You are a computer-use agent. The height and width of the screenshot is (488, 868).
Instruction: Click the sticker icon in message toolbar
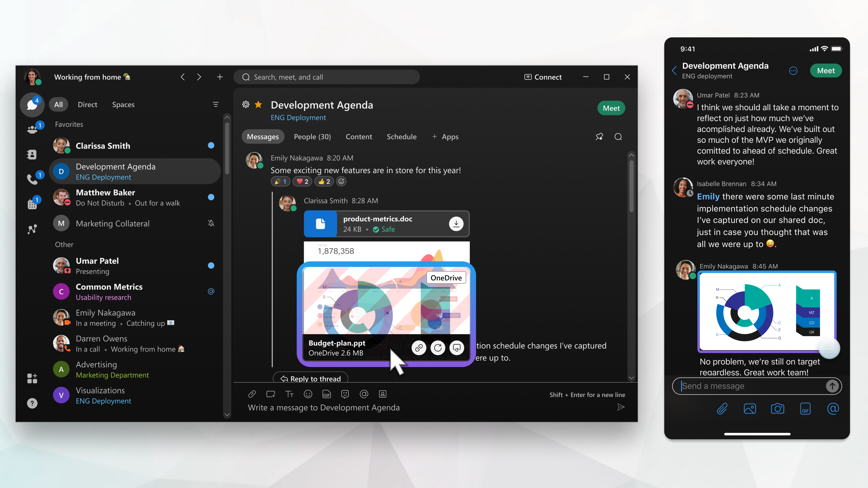[x=345, y=394]
